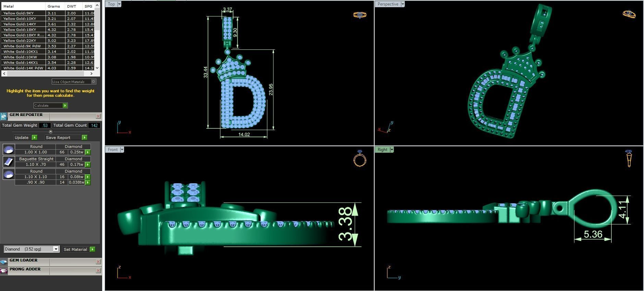Collapse the gem totals with round arrow
Image resolution: width=644 pixels, height=291 pixels.
51,131
